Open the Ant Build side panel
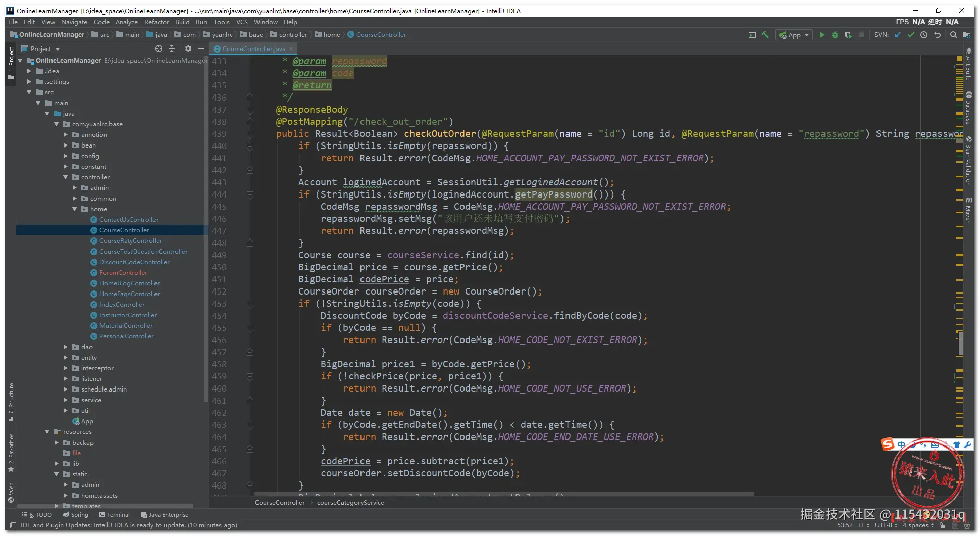The image size is (980, 536). (968, 65)
